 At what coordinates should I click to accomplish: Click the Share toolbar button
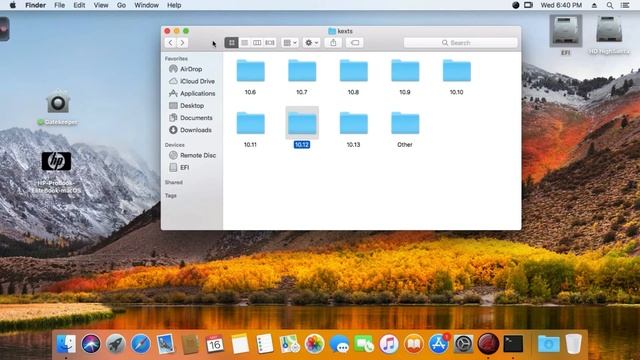click(333, 42)
